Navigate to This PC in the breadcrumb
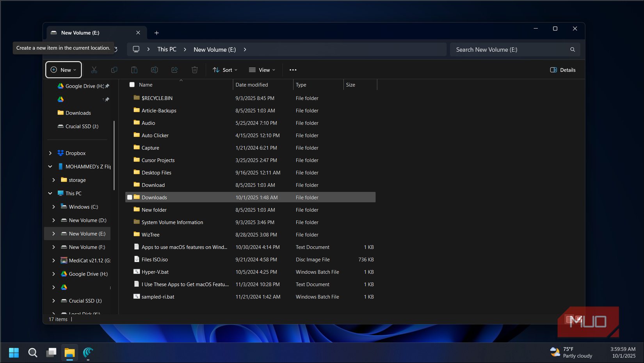 coord(167,49)
